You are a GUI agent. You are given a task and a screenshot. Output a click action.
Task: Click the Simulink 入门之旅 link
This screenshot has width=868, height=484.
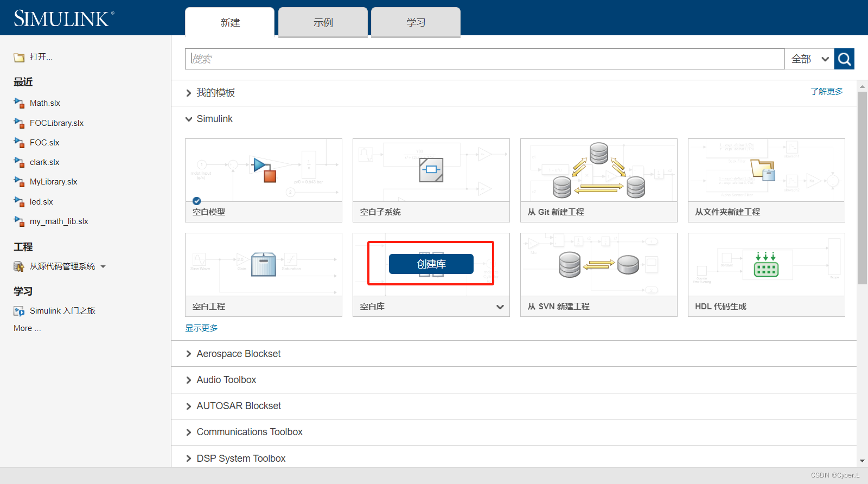[62, 311]
